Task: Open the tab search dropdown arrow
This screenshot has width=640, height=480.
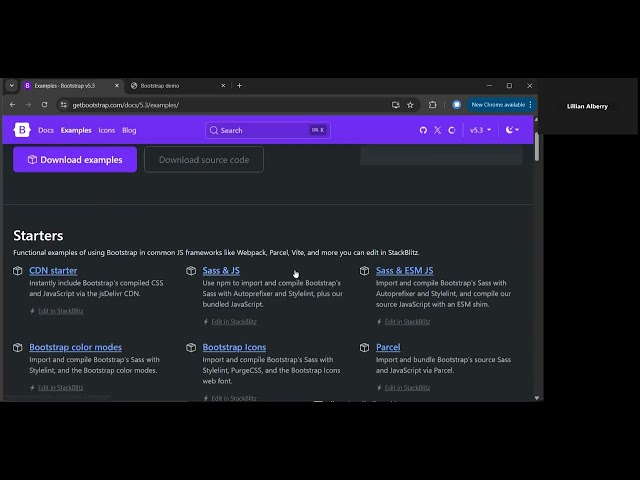Action: [11, 86]
